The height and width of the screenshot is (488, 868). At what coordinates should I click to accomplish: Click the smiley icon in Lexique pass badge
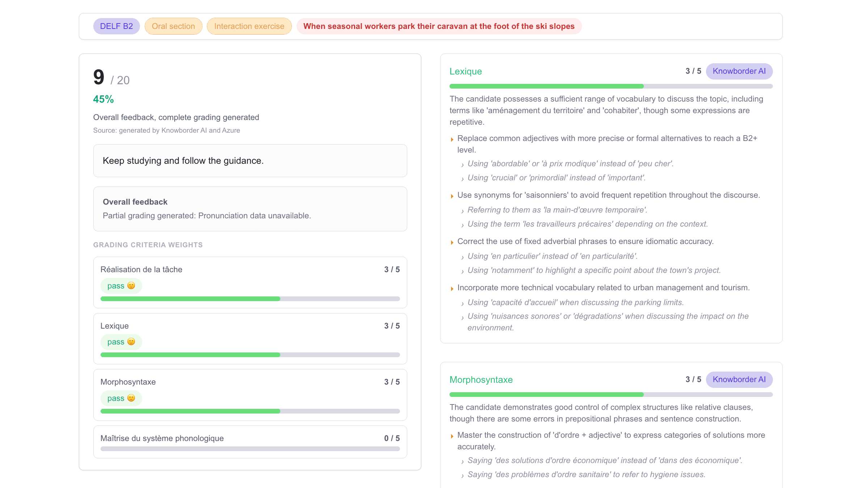tap(131, 342)
